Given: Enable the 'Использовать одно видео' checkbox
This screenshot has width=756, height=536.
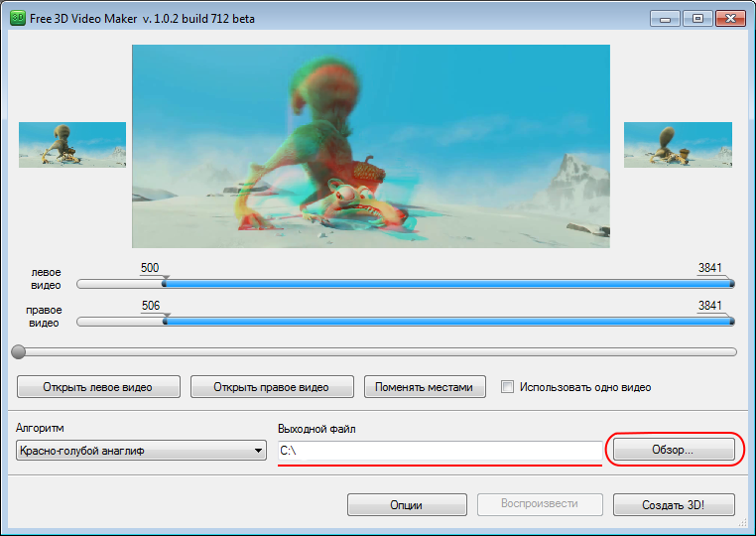Looking at the screenshot, I should coord(507,387).
